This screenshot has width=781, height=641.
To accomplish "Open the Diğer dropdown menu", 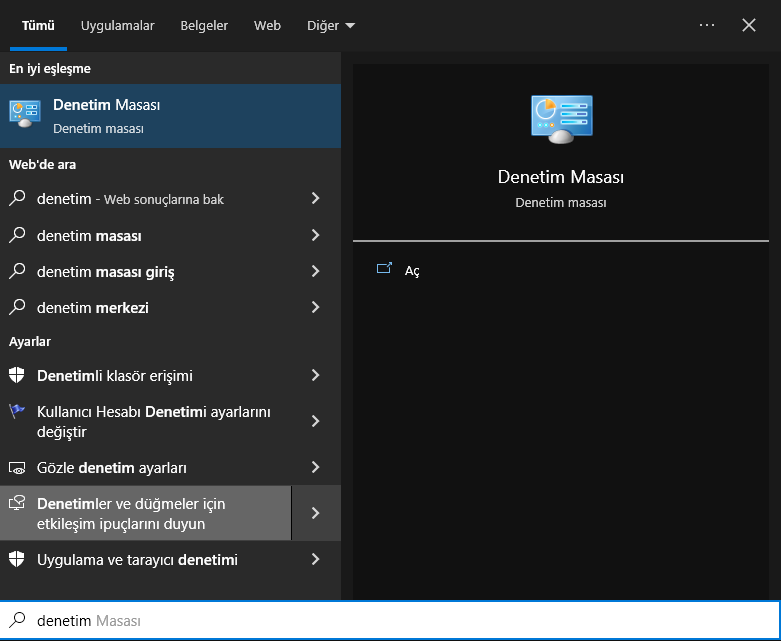I will [x=331, y=25].
